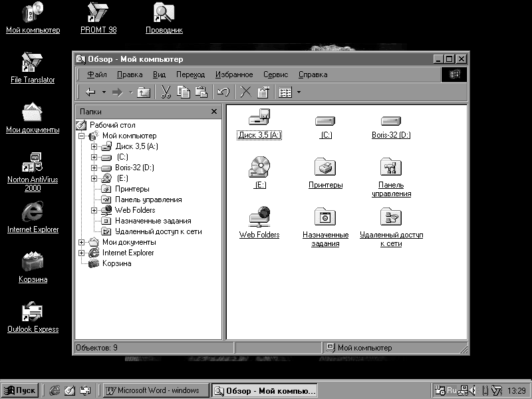532x399 pixels.
Task: Open the Правка menu
Action: tap(130, 74)
